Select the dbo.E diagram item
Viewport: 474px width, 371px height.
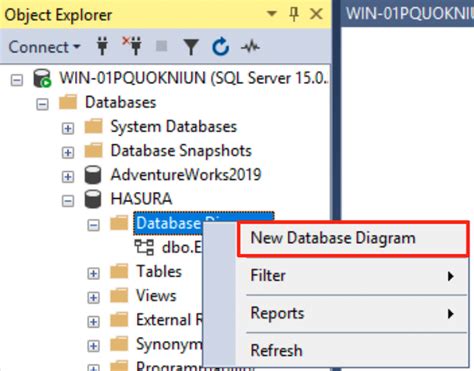point(182,247)
